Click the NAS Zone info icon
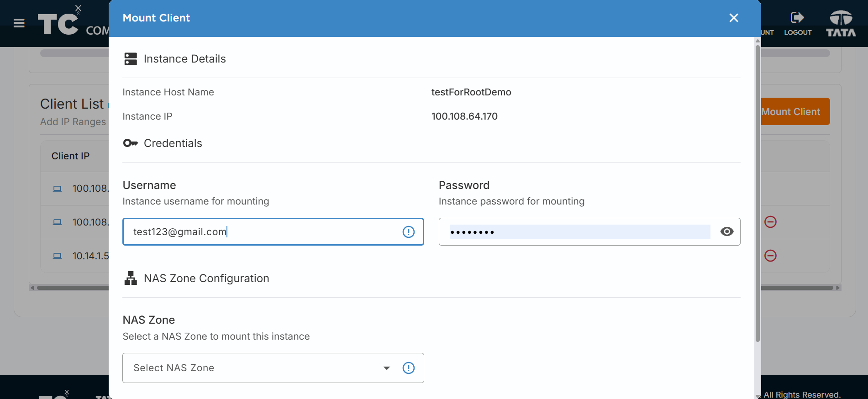This screenshot has height=399, width=868. [x=409, y=368]
